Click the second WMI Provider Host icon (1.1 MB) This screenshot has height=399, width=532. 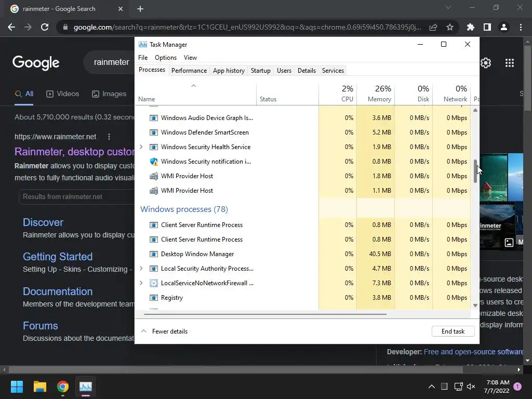154,191
